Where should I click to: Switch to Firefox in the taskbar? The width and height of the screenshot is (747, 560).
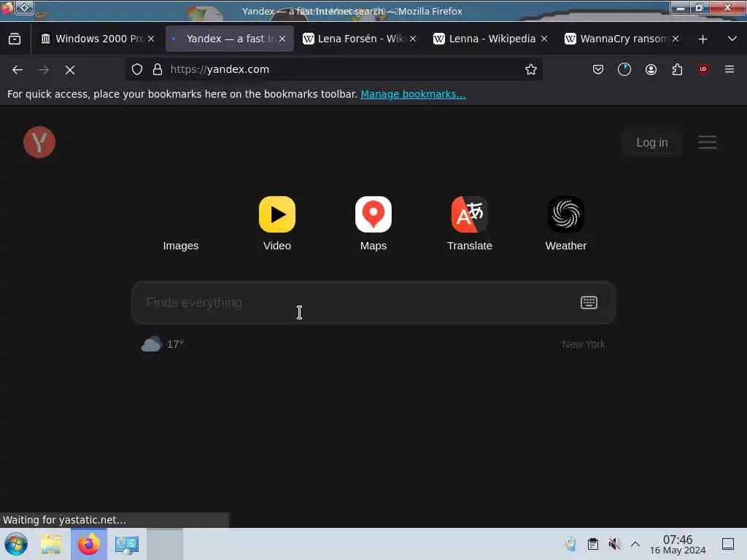(x=89, y=544)
